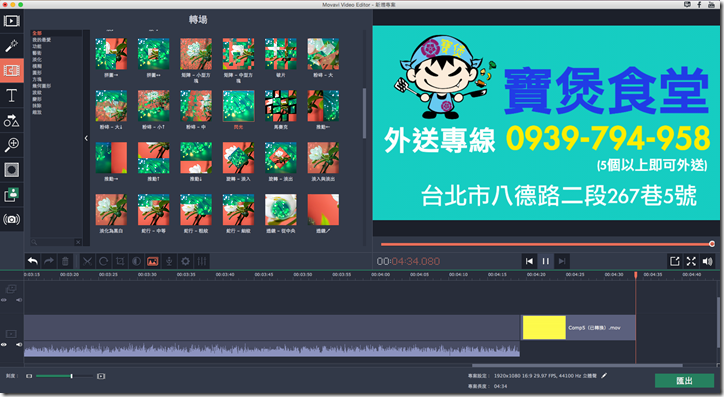
Task: Select 我的最愛 favorites category
Action: click(42, 40)
